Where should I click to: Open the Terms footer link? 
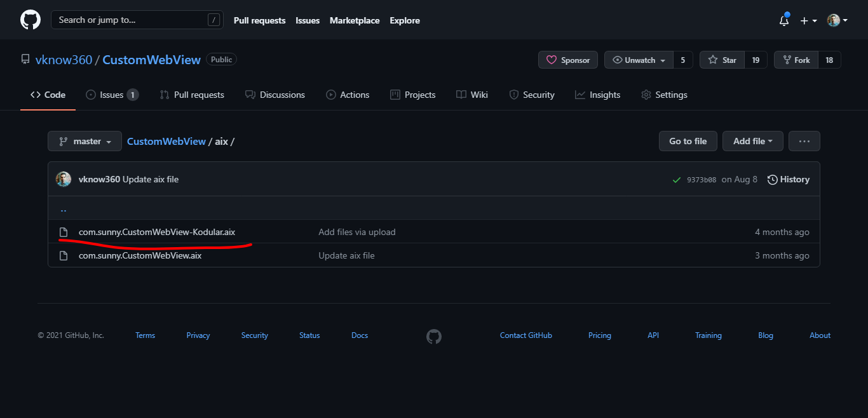(x=145, y=335)
